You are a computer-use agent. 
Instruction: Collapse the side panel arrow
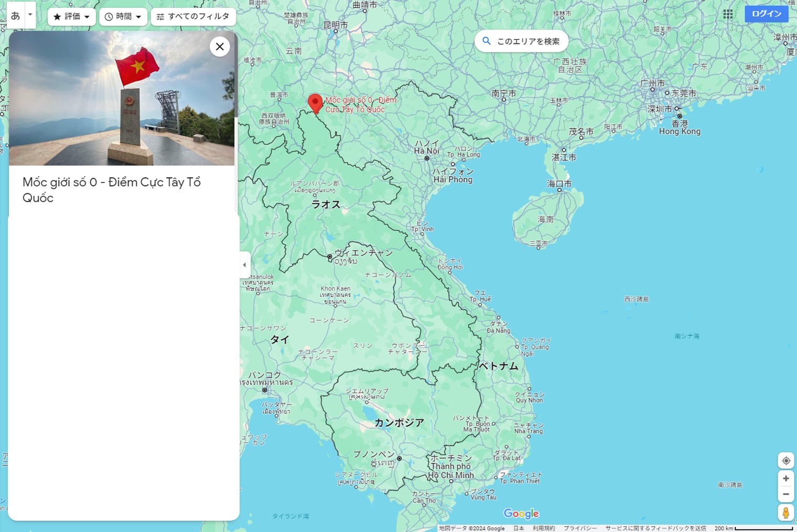[x=244, y=265]
